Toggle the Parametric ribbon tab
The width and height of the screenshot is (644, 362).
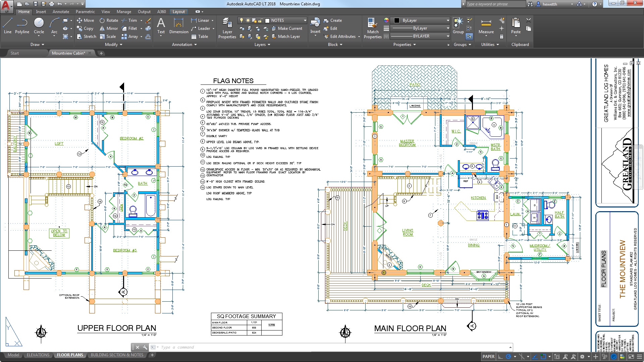pos(84,11)
